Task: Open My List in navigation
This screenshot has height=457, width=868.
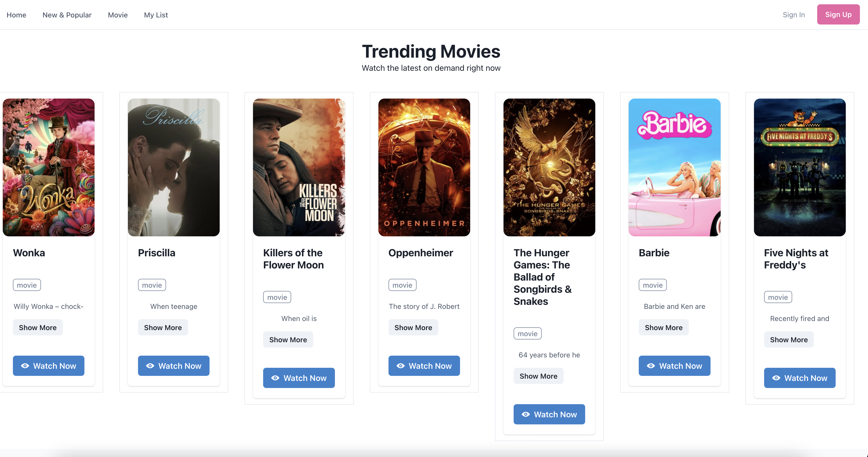Action: pos(156,15)
